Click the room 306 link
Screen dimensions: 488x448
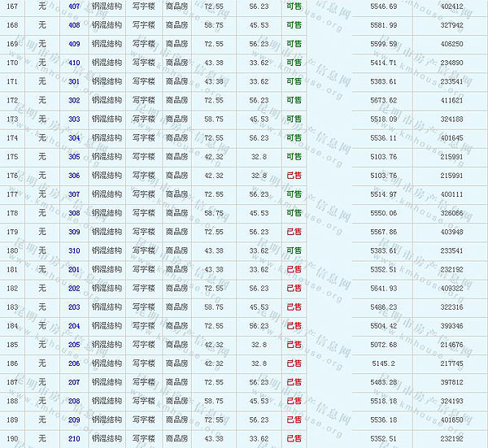(74, 176)
